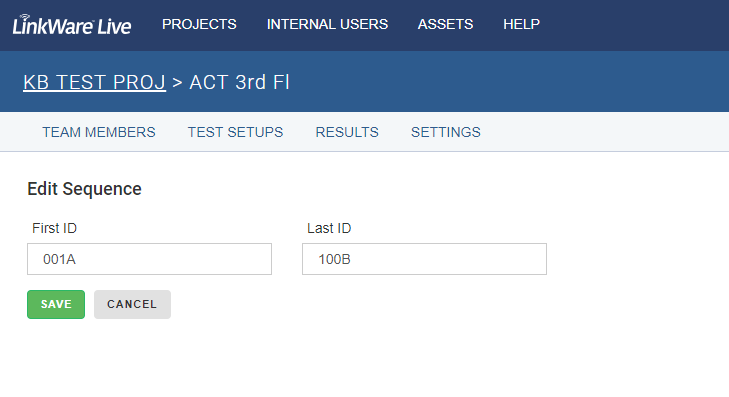Screen dimensions: 729x397
Task: Open the ASSETS section
Action: point(445,24)
